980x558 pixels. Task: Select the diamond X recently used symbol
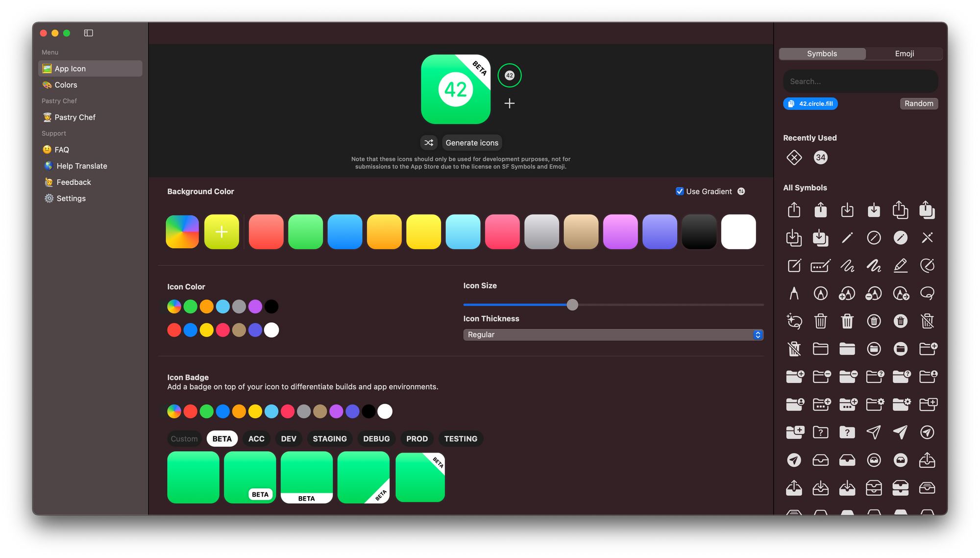click(794, 157)
